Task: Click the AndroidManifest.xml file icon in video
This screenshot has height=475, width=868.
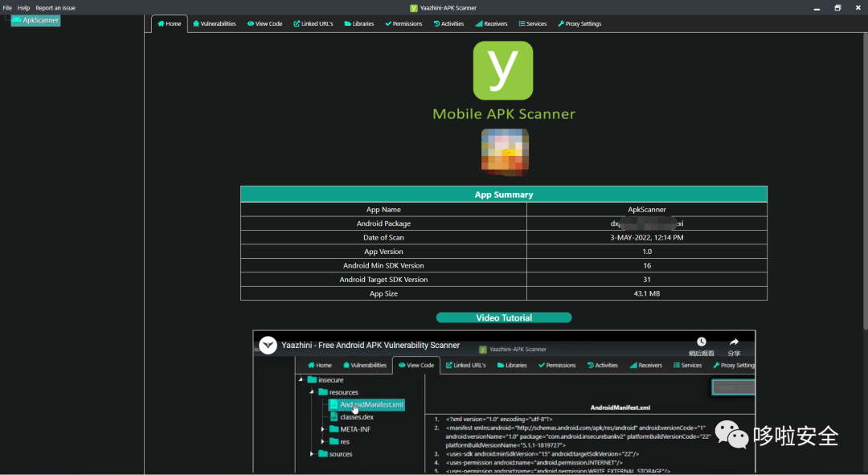Action: tap(334, 405)
